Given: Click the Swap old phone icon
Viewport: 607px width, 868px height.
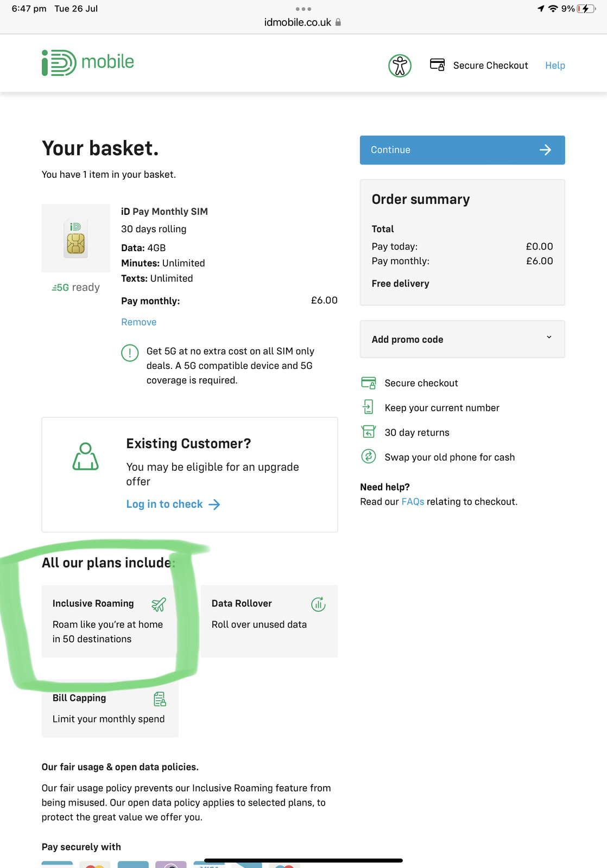Looking at the screenshot, I should pyautogui.click(x=369, y=457).
